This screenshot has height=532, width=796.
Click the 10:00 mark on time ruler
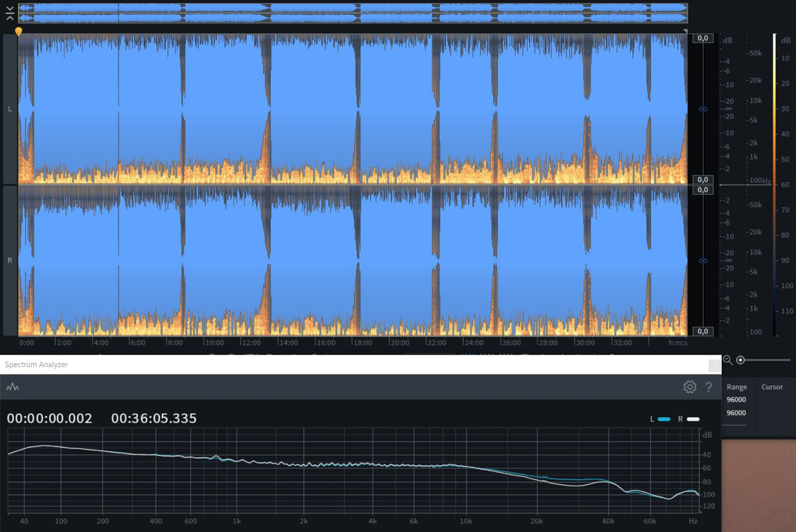click(214, 343)
